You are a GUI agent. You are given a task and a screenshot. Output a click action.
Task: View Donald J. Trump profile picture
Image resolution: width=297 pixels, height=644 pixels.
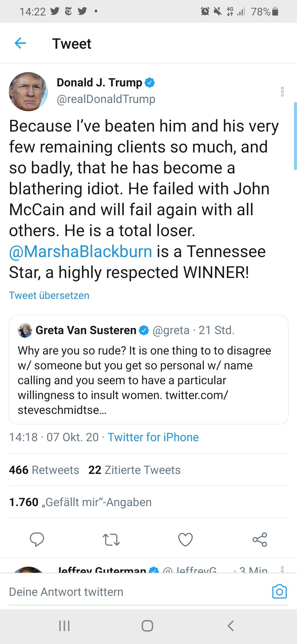pos(28,92)
